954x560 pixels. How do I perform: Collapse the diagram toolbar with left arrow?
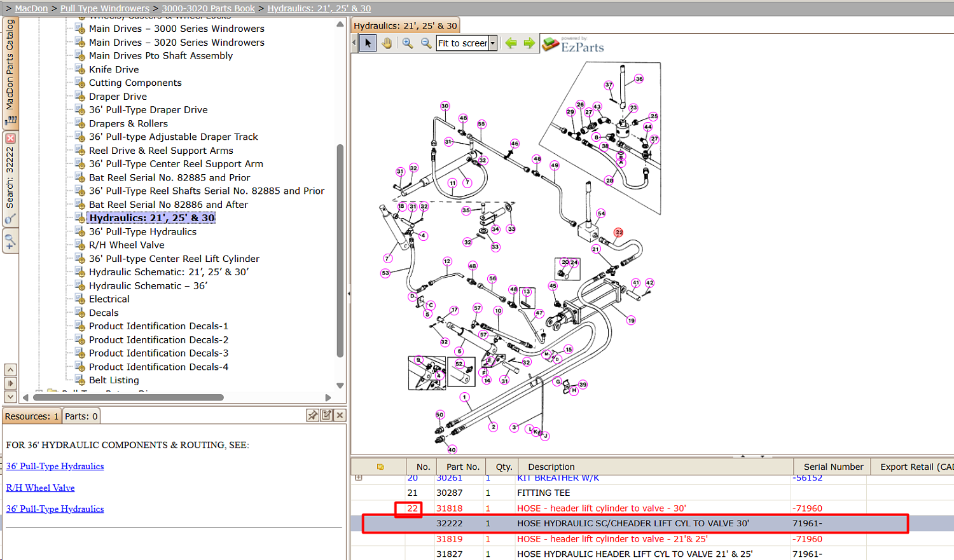click(354, 43)
